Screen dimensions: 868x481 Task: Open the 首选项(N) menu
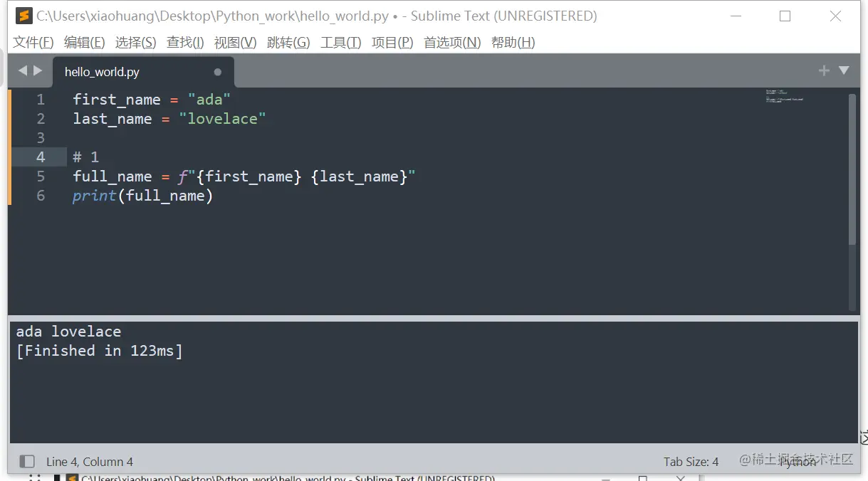coord(452,43)
